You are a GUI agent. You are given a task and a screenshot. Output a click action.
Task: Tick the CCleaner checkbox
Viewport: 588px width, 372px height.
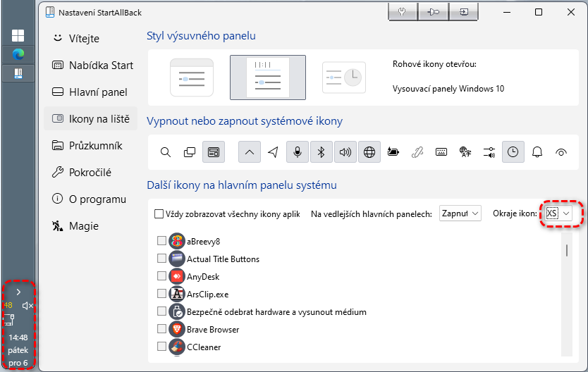point(161,346)
